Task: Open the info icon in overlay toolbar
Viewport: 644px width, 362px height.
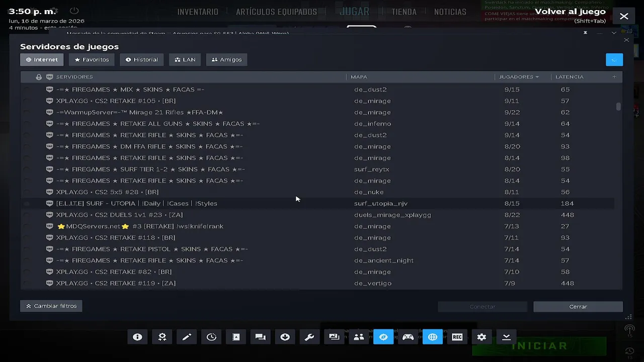Action: (137, 337)
